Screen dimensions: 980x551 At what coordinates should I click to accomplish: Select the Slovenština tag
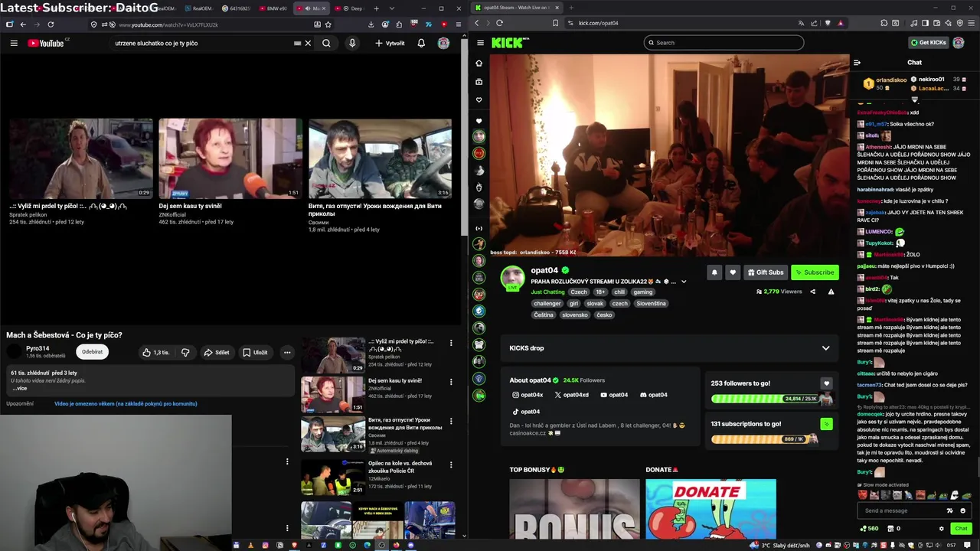point(652,304)
